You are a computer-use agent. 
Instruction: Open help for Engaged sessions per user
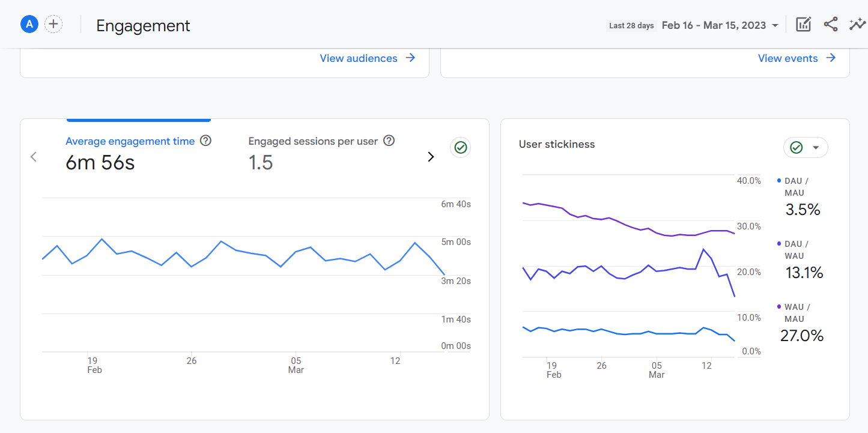389,141
